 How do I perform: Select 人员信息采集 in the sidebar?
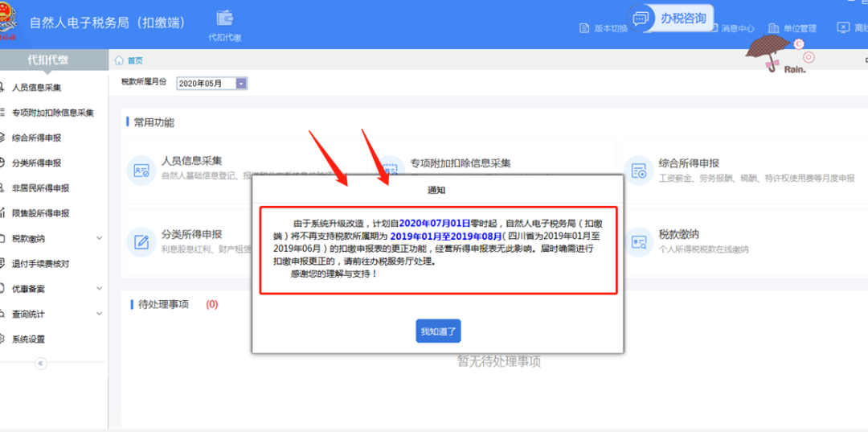point(36,88)
